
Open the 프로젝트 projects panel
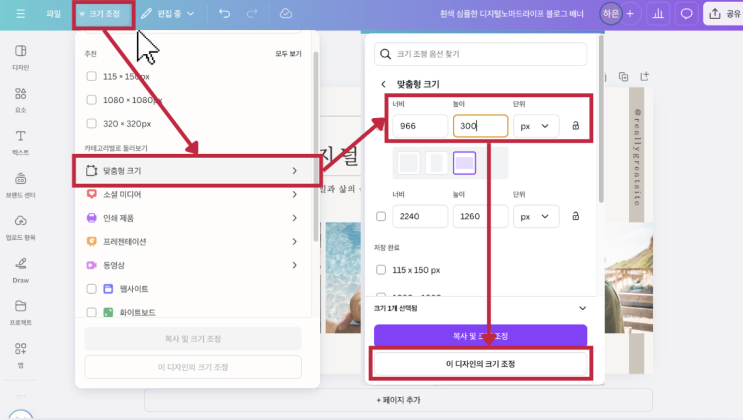(x=20, y=313)
